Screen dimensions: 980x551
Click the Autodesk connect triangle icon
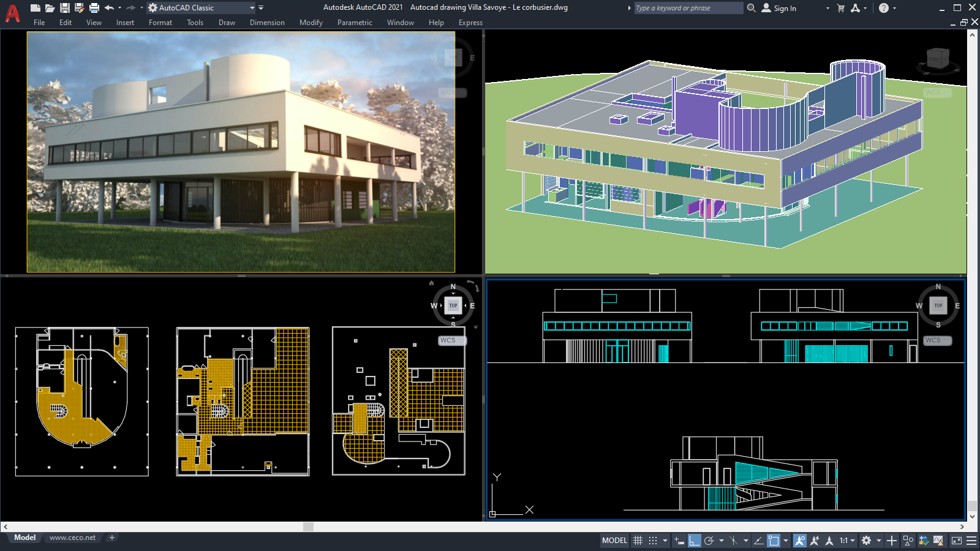(856, 8)
